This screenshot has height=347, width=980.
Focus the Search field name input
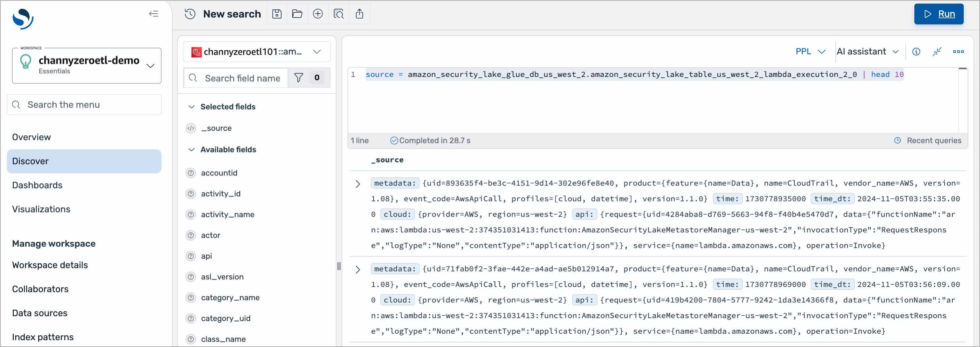[236, 78]
